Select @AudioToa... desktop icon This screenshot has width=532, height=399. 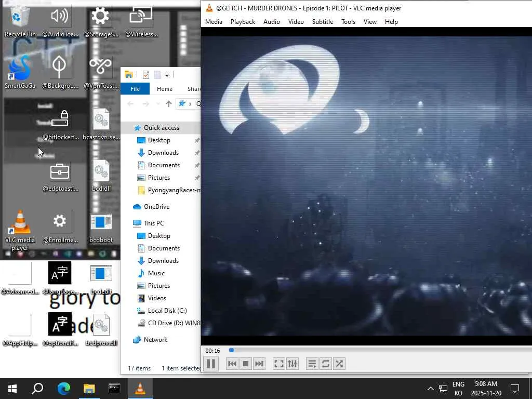click(60, 22)
